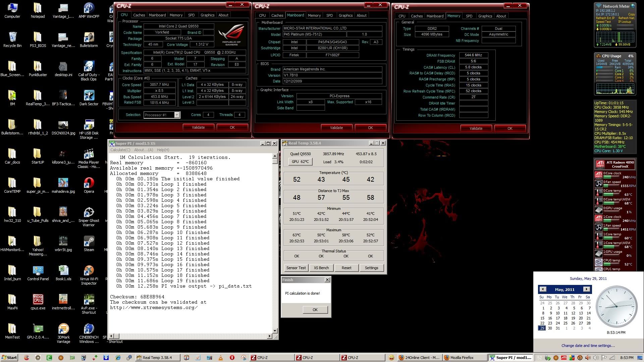Click May, 2011 calendar header
The width and height of the screenshot is (644, 362).
pyautogui.click(x=565, y=289)
